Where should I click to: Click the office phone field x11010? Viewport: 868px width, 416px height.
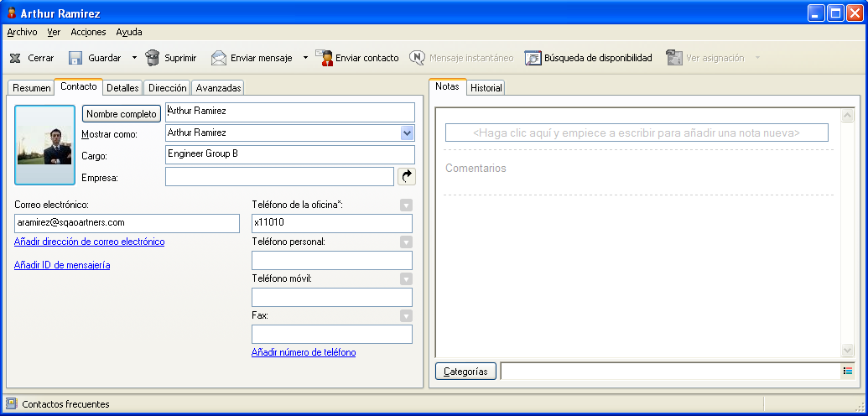click(332, 223)
